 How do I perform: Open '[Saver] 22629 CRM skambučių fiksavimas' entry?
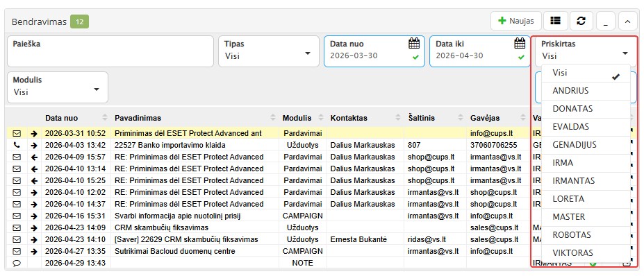coord(186,239)
